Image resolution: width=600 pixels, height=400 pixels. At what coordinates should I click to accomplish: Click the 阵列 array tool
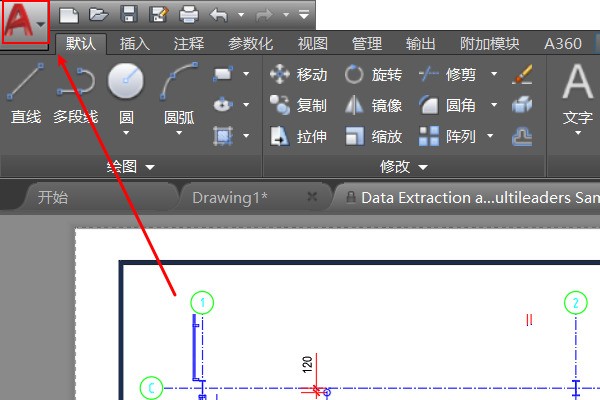click(447, 136)
